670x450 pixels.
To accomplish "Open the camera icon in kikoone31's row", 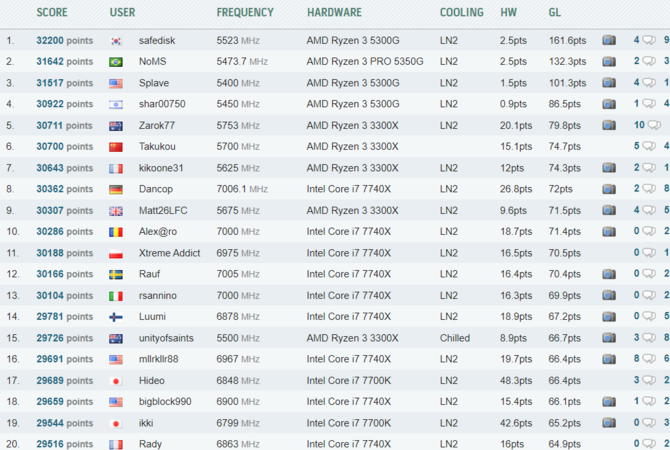I will point(609,168).
